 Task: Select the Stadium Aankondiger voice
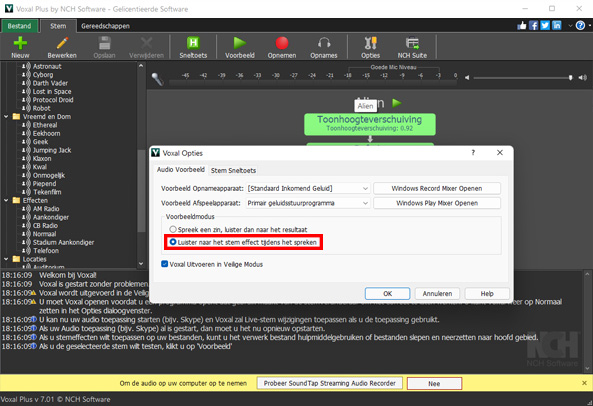pyautogui.click(x=63, y=242)
